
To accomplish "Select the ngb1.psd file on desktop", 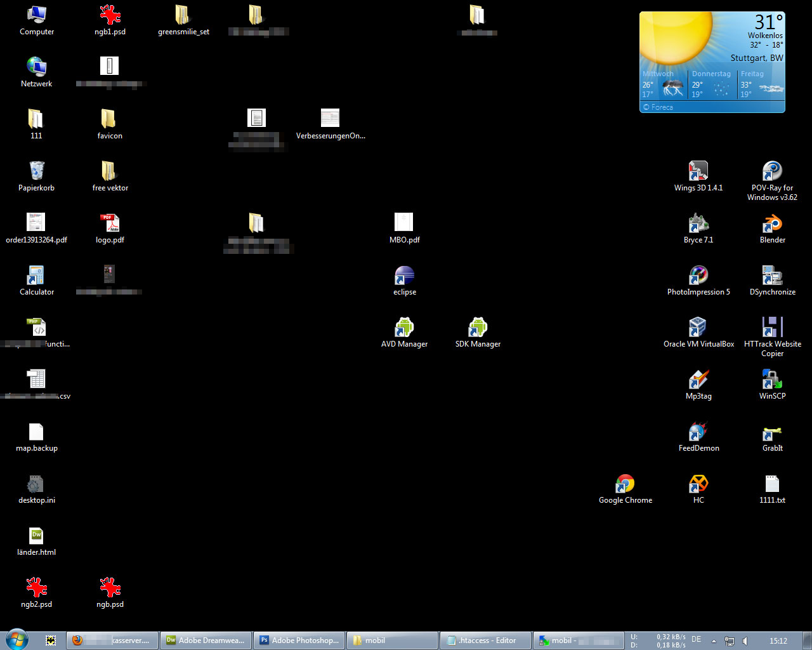I will [x=110, y=16].
